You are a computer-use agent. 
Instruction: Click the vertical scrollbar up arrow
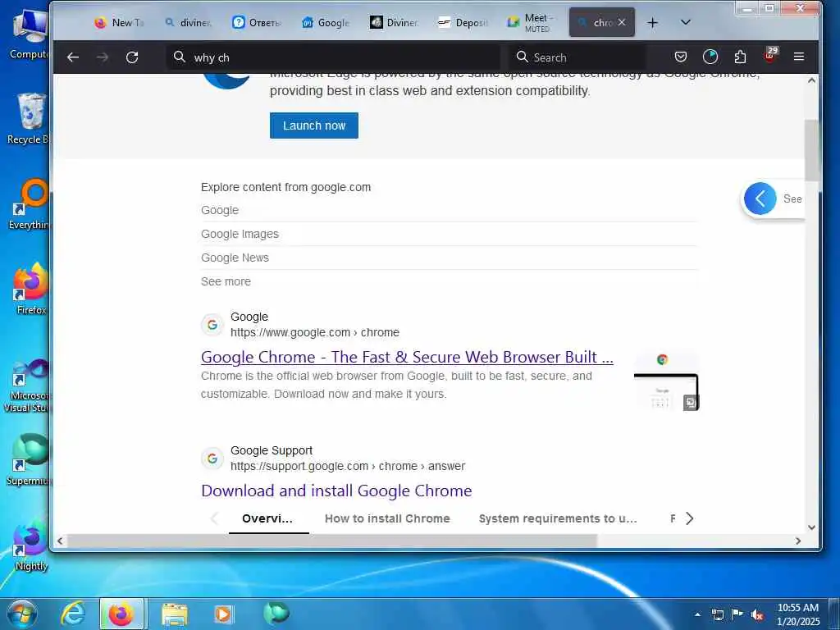pyautogui.click(x=811, y=80)
